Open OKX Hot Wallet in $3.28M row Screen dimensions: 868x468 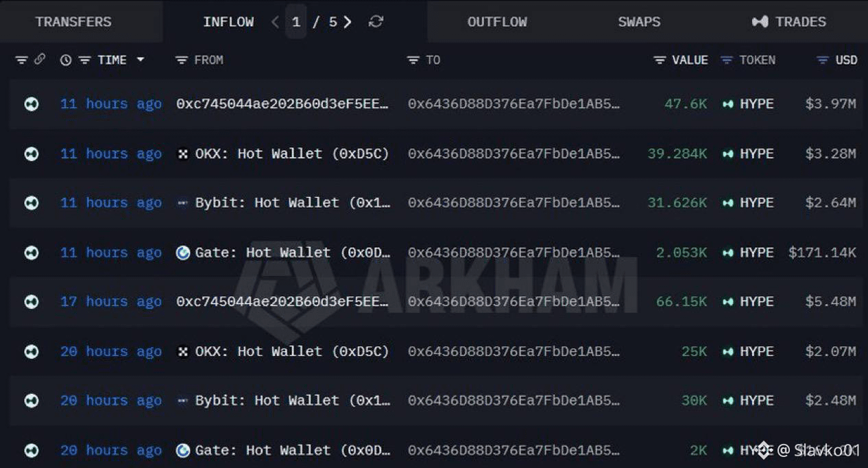(292, 154)
